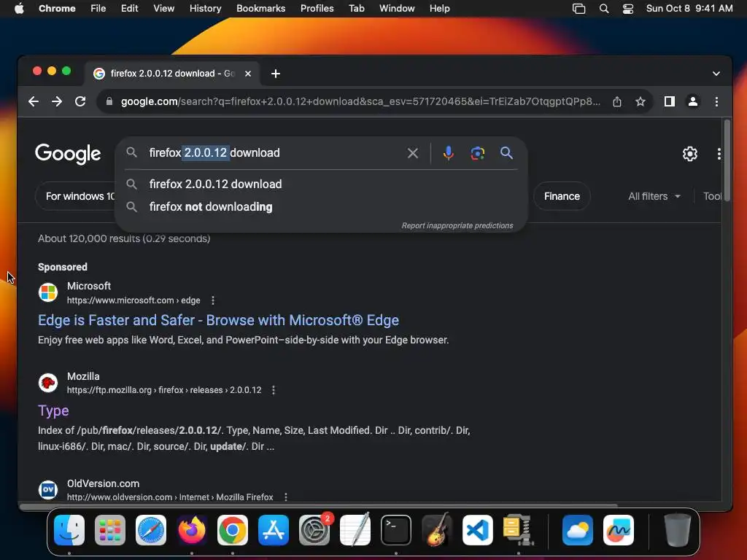
Task: Open Chrome profile menu
Action: pos(693,101)
